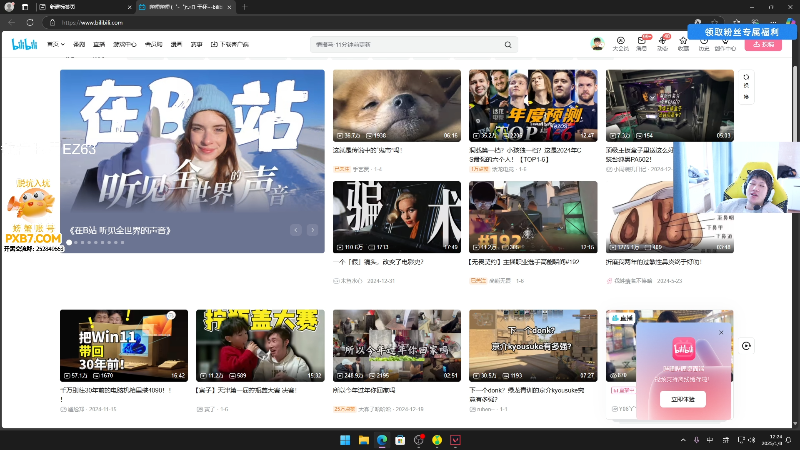Click the 领取粉丝专属福利 blue banner

tap(742, 32)
